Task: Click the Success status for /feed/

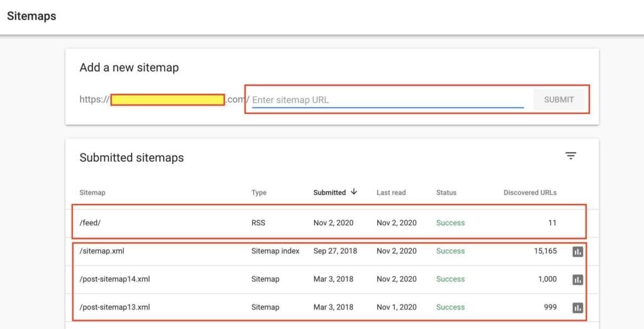Action: pyautogui.click(x=450, y=223)
